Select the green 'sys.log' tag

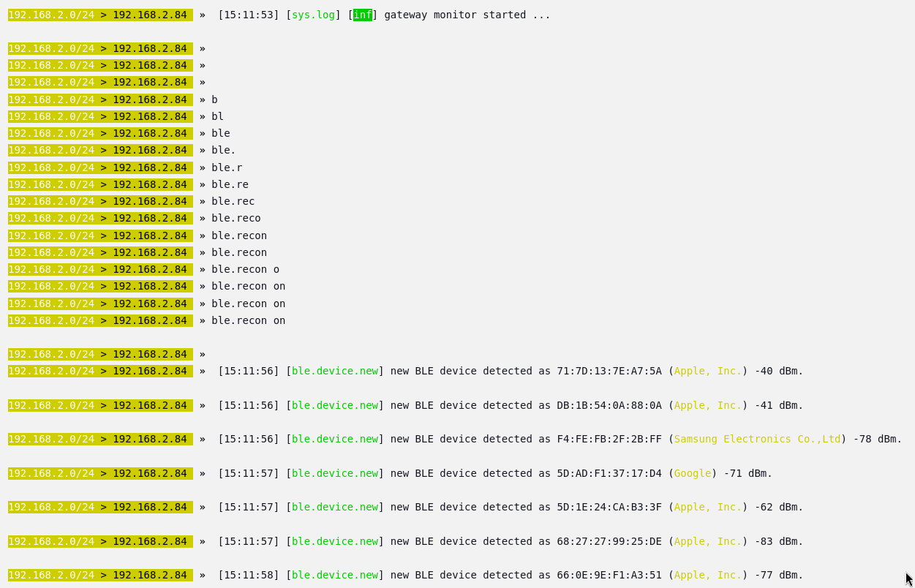pyautogui.click(x=313, y=15)
